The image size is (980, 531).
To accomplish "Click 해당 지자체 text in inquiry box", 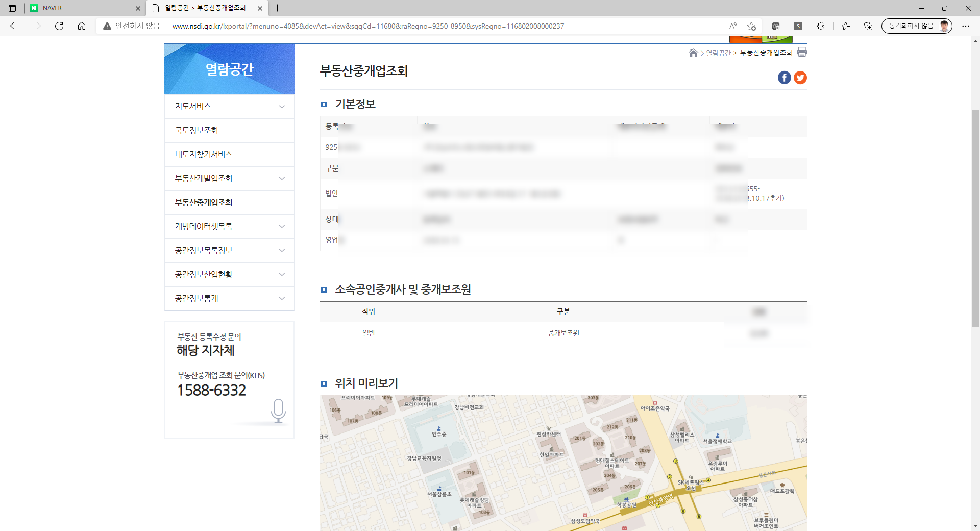I will point(206,351).
